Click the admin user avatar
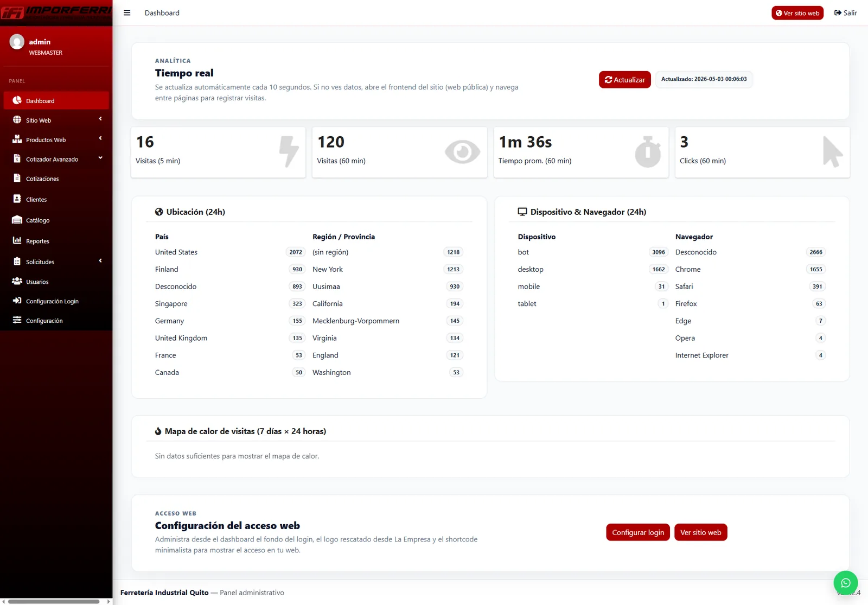The width and height of the screenshot is (868, 605). point(17,42)
